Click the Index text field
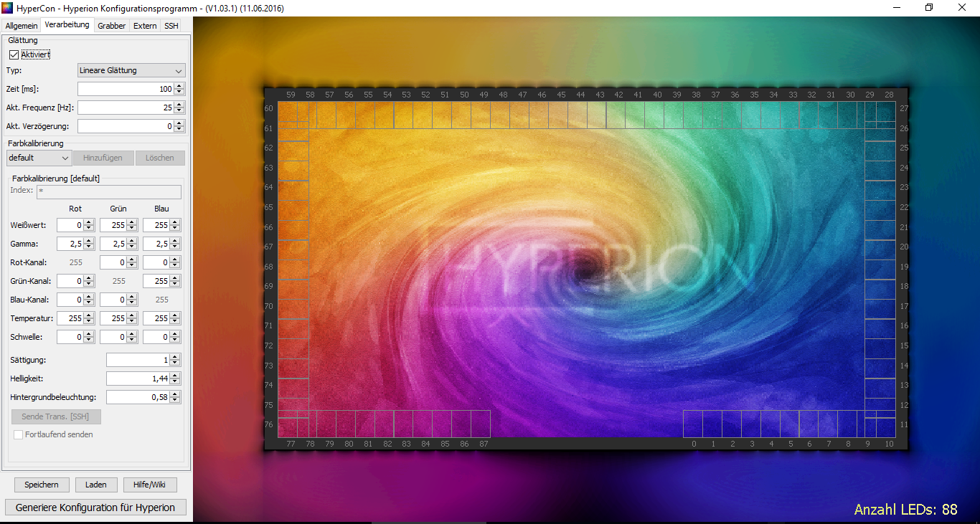Image resolution: width=980 pixels, height=524 pixels. [108, 191]
